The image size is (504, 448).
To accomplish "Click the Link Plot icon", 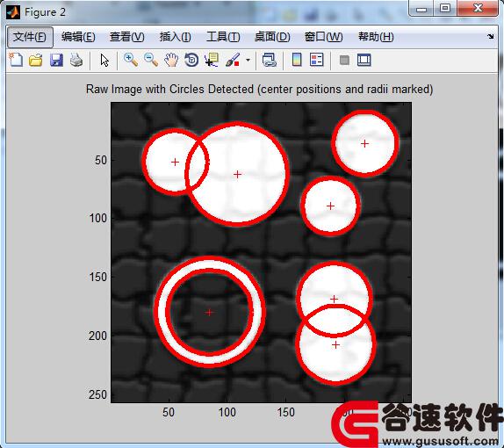I will [x=269, y=60].
